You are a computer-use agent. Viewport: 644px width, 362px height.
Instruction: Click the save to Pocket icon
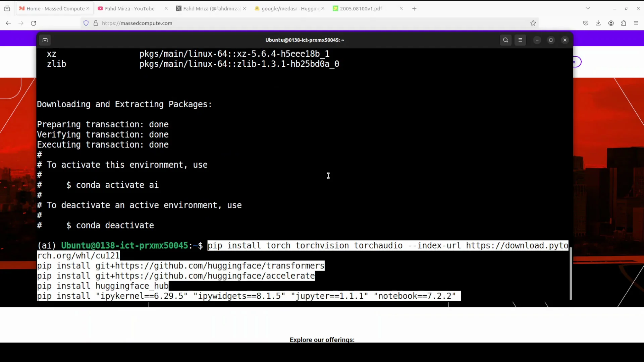coord(586,23)
